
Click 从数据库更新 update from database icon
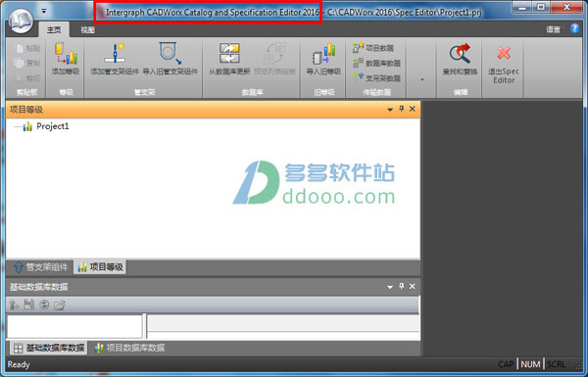pos(229,59)
